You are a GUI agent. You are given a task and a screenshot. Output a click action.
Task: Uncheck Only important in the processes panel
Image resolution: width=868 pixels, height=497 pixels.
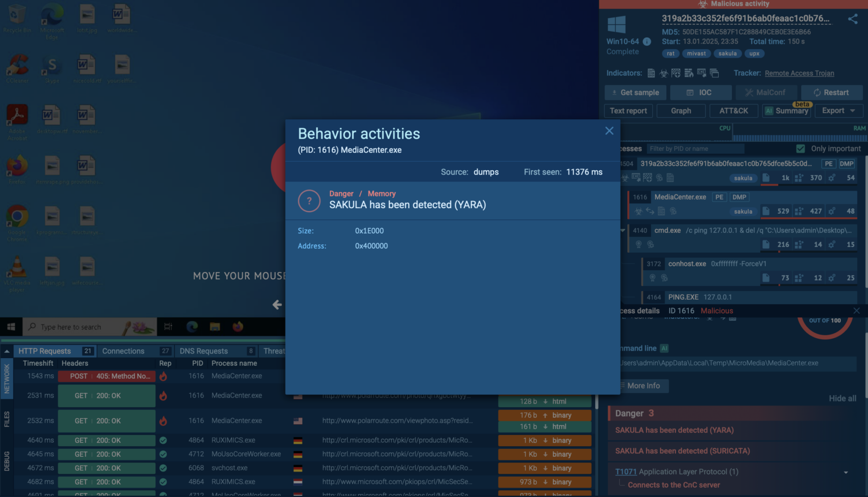click(801, 148)
